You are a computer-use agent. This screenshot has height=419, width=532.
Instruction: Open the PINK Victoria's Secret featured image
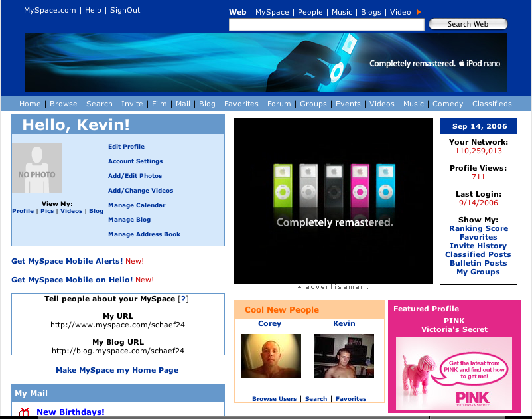(454, 373)
